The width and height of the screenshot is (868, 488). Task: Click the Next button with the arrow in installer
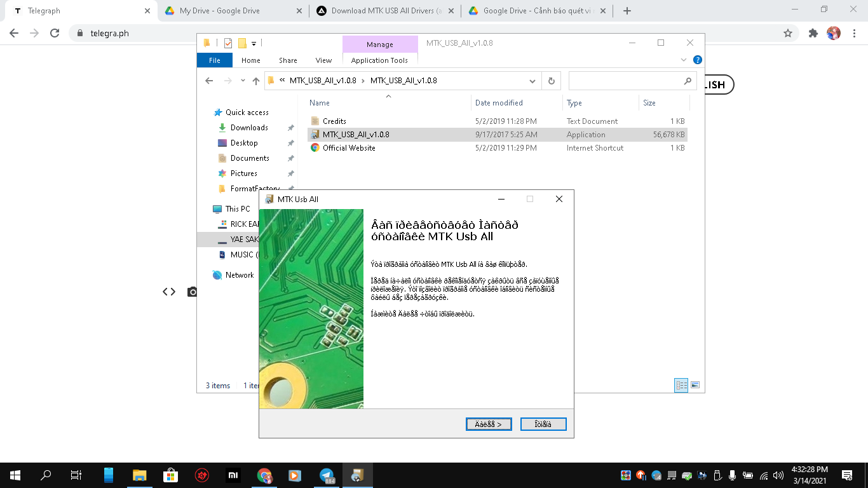pyautogui.click(x=489, y=424)
